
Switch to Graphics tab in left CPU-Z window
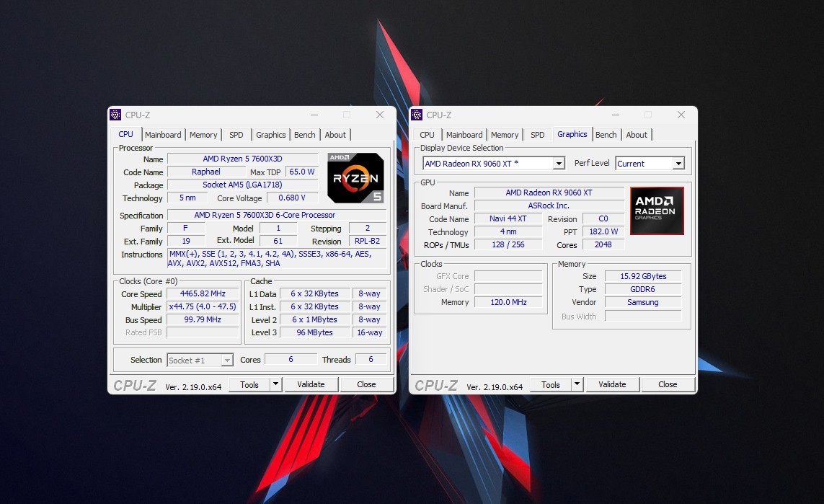(x=270, y=135)
